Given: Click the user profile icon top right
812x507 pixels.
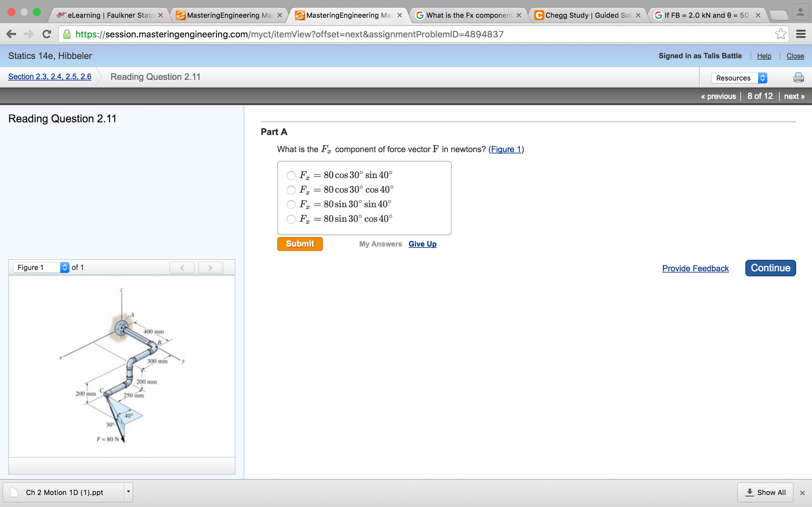Looking at the screenshot, I should pos(801,12).
